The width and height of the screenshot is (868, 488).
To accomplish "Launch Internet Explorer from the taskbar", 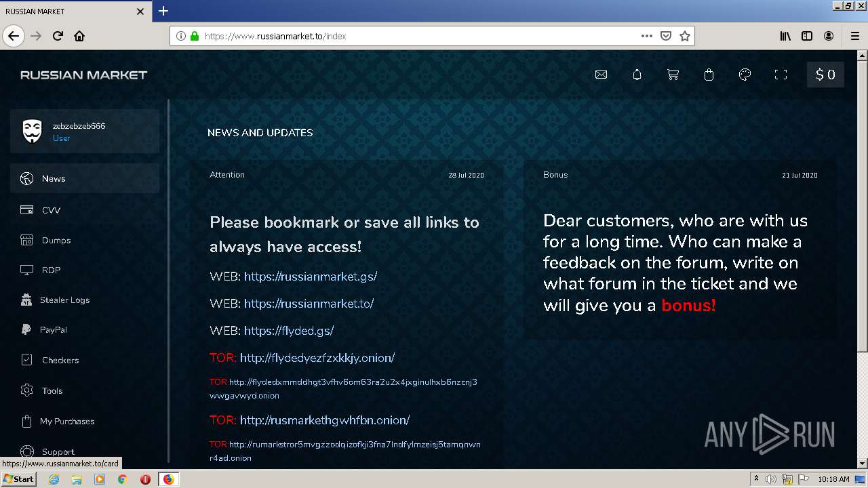I will tap(54, 479).
